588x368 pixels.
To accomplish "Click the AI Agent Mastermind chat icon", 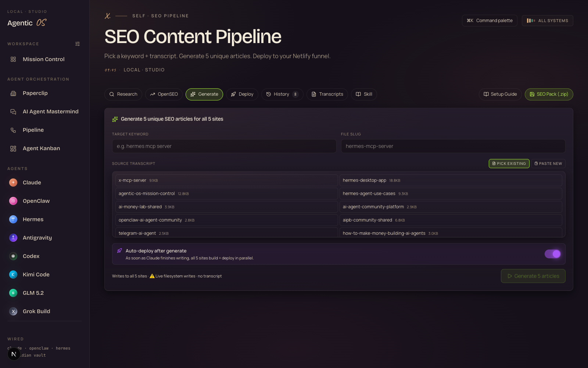I will pyautogui.click(x=13, y=112).
